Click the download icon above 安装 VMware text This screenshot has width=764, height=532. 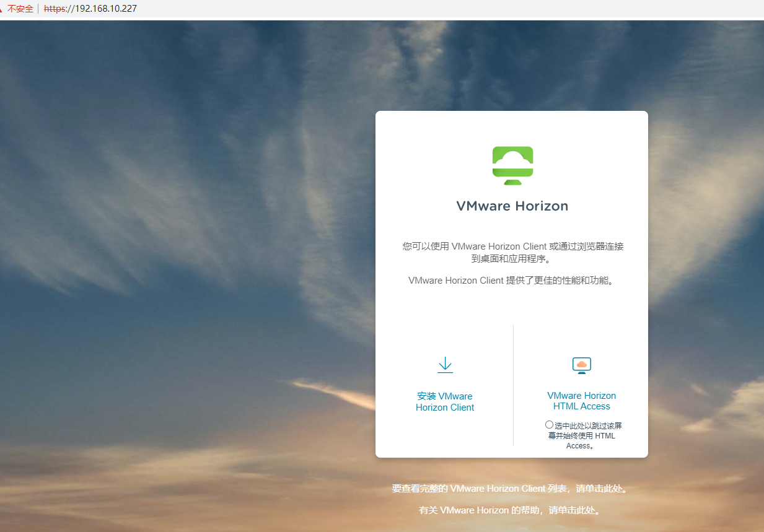click(x=445, y=365)
